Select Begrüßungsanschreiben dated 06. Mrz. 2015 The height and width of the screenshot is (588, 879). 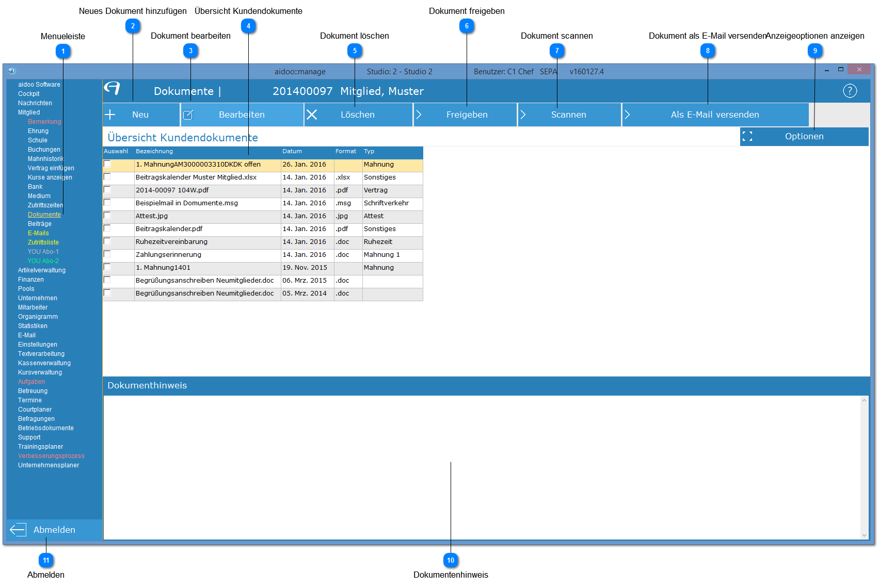204,280
